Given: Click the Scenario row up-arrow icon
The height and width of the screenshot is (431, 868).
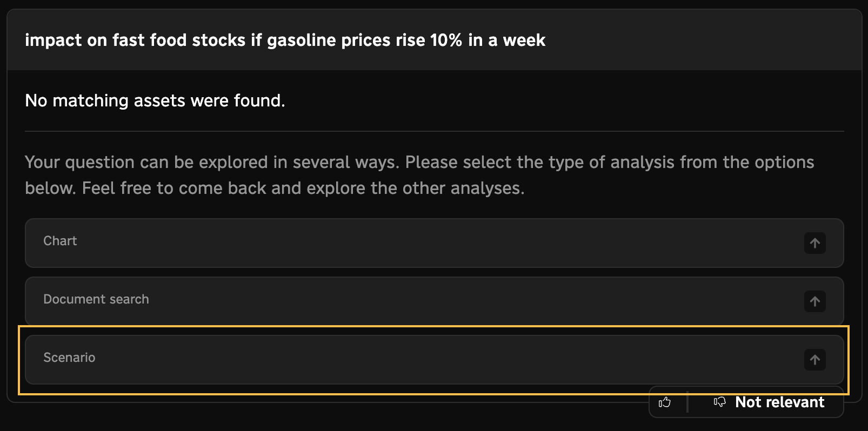Looking at the screenshot, I should pyautogui.click(x=814, y=360).
